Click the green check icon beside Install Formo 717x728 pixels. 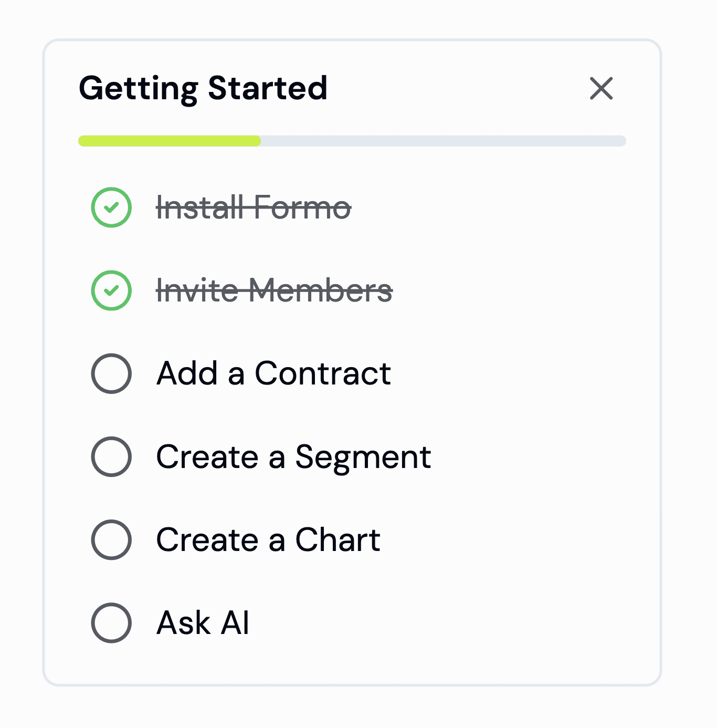[111, 207]
